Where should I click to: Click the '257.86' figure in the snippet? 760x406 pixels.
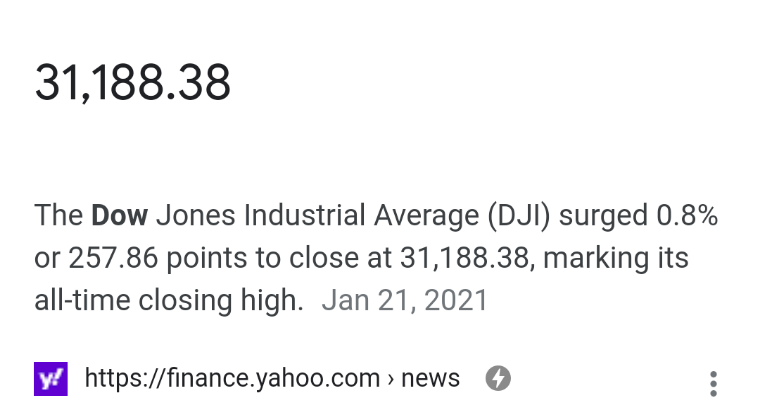coord(113,258)
